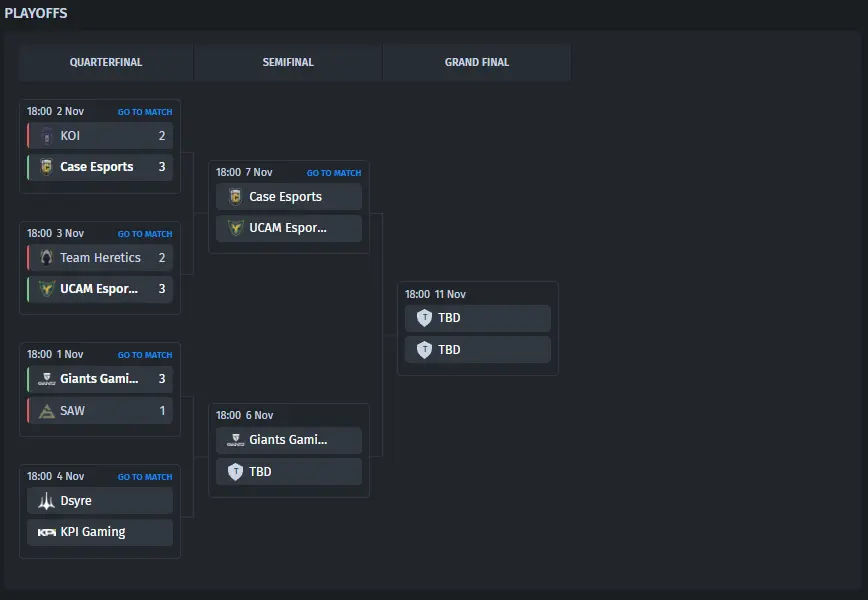The width and height of the screenshot is (868, 600).
Task: Click the top TBD shield in the grand final
Action: (x=425, y=318)
